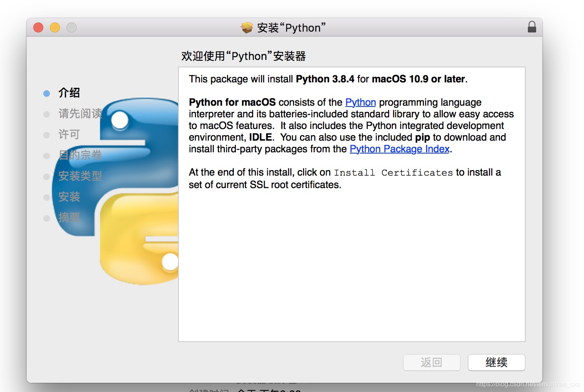This screenshot has width=584, height=392.
Task: Select the 安装 step in the sidebar
Action: (x=69, y=197)
